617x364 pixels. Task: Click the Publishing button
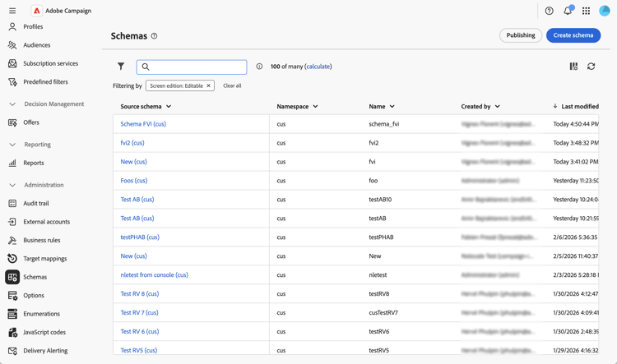tap(520, 35)
